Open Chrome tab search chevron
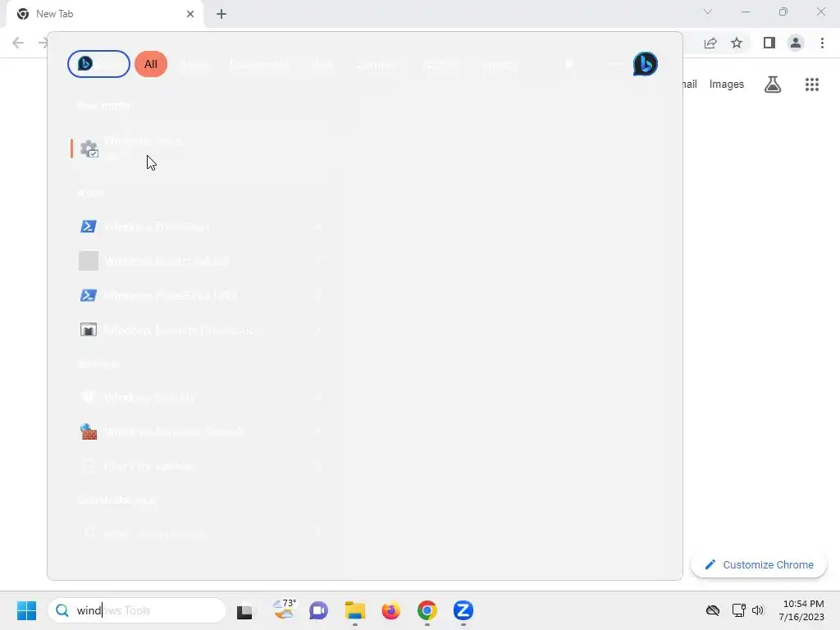Image resolution: width=840 pixels, height=630 pixels. (708, 11)
